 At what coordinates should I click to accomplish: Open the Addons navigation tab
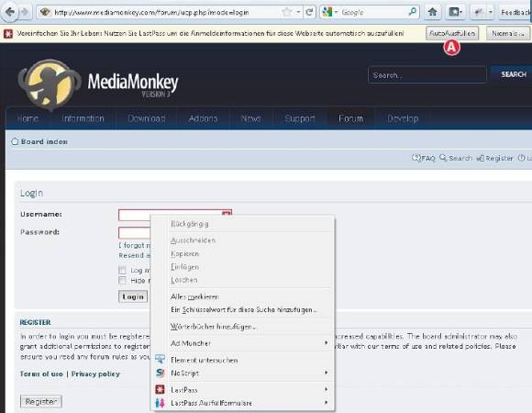pyautogui.click(x=203, y=118)
